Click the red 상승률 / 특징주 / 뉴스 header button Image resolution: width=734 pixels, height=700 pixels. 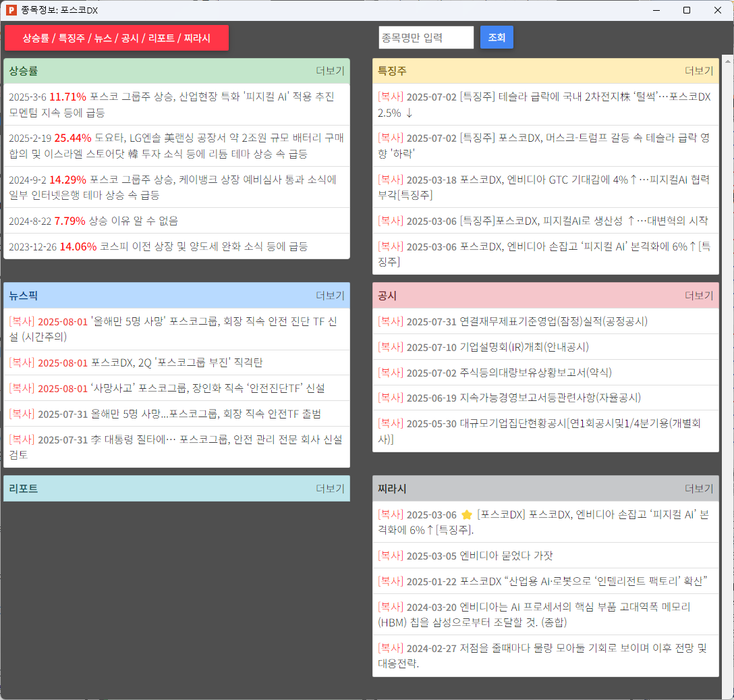117,38
